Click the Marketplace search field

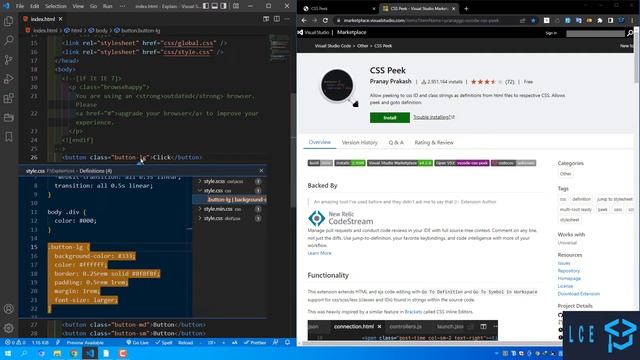point(595,33)
